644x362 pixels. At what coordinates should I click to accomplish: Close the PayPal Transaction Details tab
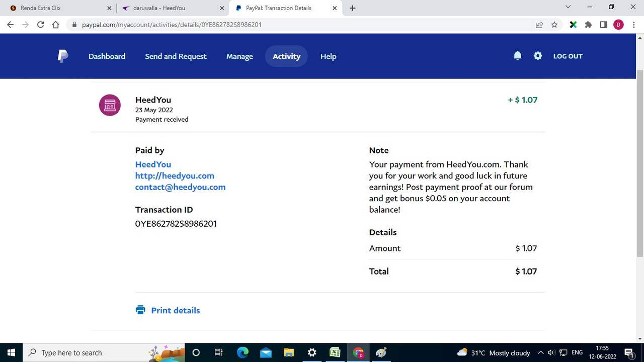[335, 8]
